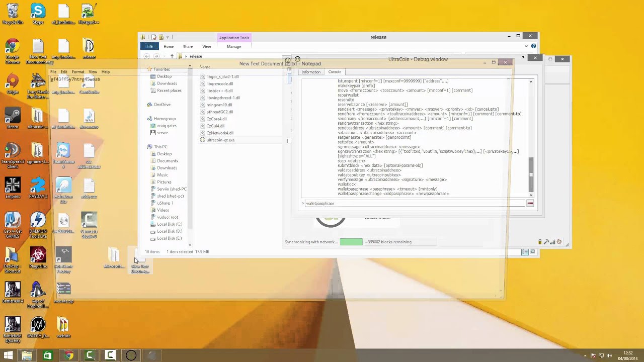Open the WATCH_DOGS desktop shortcut
644x362 pixels.
tap(38, 328)
